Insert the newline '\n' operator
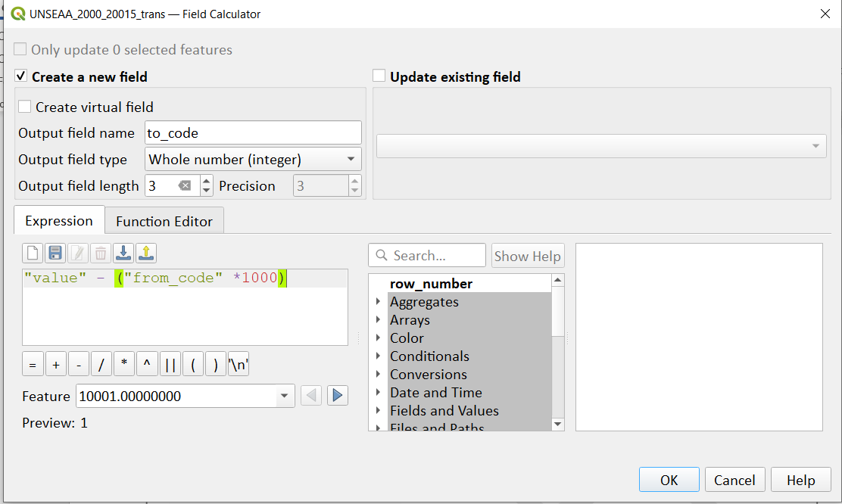 (x=239, y=365)
